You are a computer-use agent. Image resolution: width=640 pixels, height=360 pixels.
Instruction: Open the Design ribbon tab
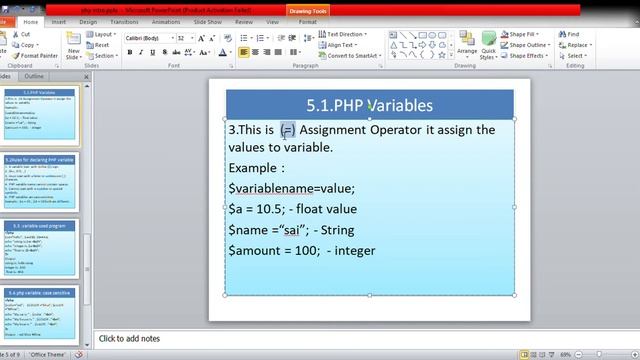88,22
